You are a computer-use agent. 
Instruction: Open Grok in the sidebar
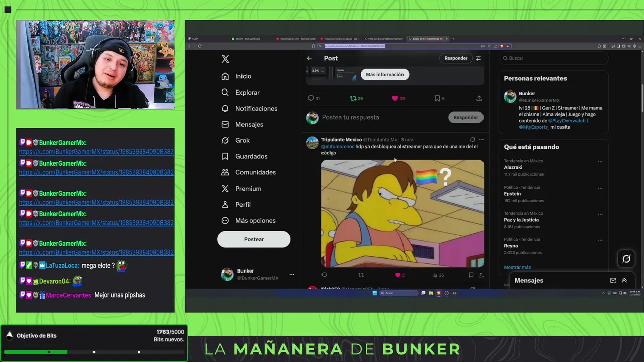click(235, 140)
